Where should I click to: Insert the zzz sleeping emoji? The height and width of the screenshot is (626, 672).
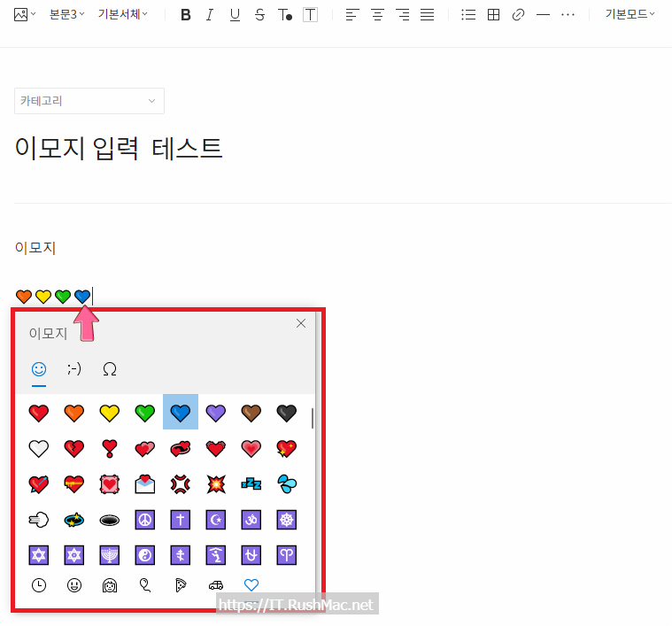tap(251, 484)
